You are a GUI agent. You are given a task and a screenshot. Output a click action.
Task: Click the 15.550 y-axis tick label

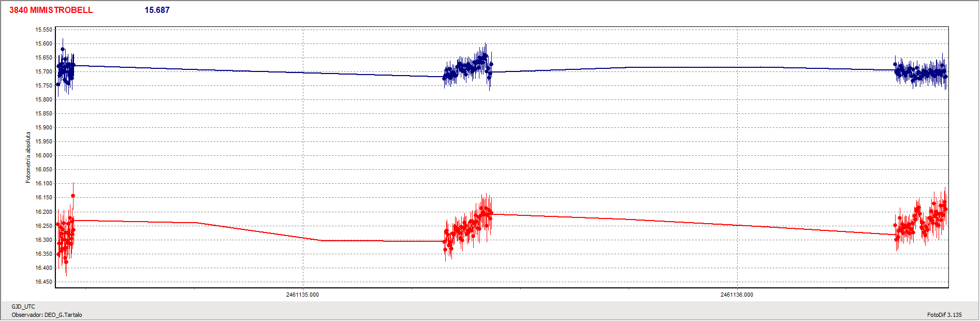(43, 30)
